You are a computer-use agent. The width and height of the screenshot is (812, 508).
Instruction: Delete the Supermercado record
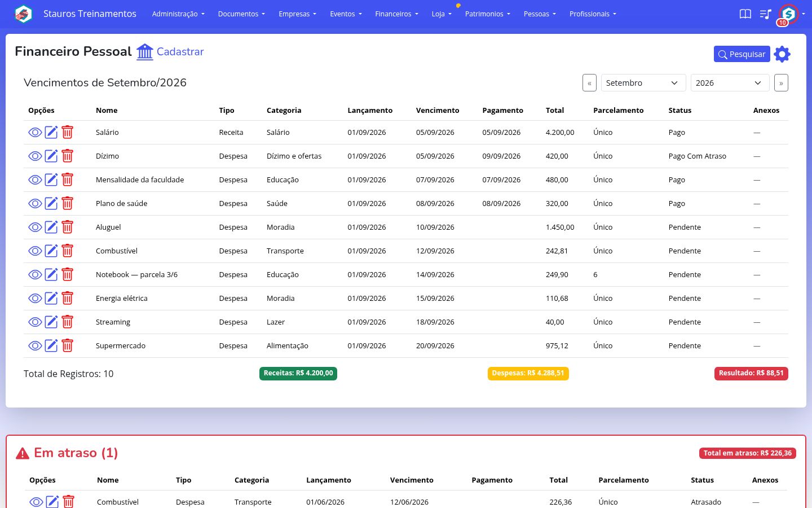tap(68, 345)
